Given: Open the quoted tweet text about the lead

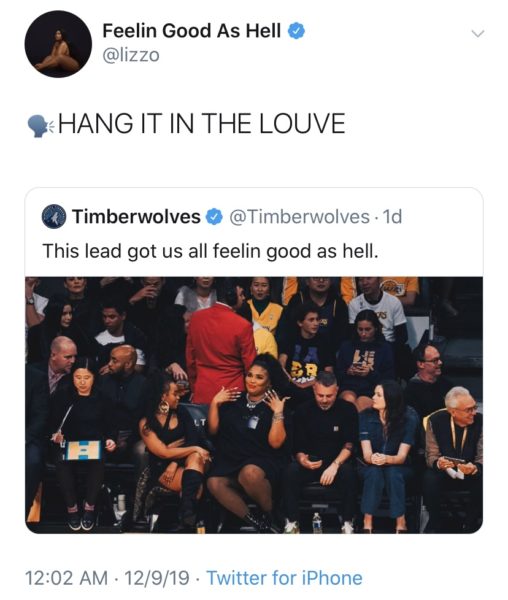Looking at the screenshot, I should coord(210,251).
